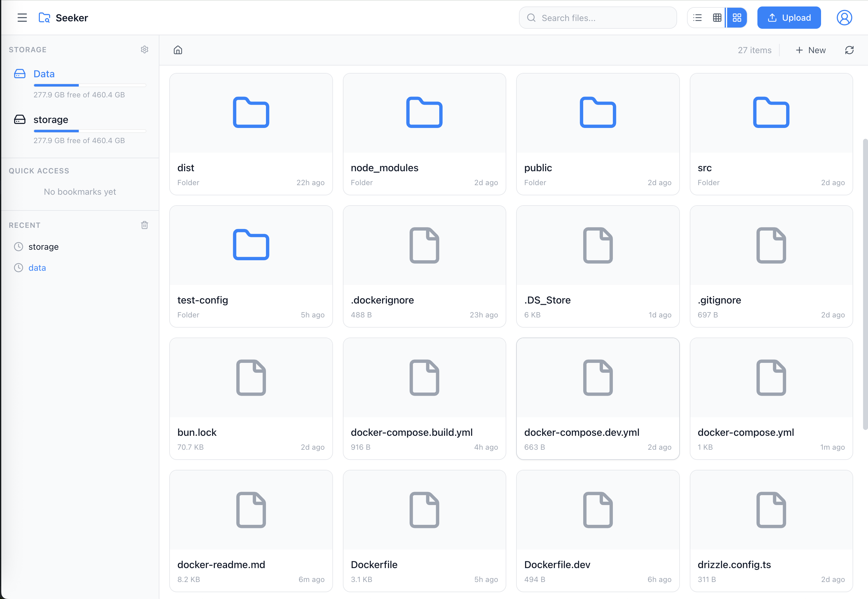868x599 pixels.
Task: Clear recent items with trash icon
Action: pyautogui.click(x=145, y=225)
